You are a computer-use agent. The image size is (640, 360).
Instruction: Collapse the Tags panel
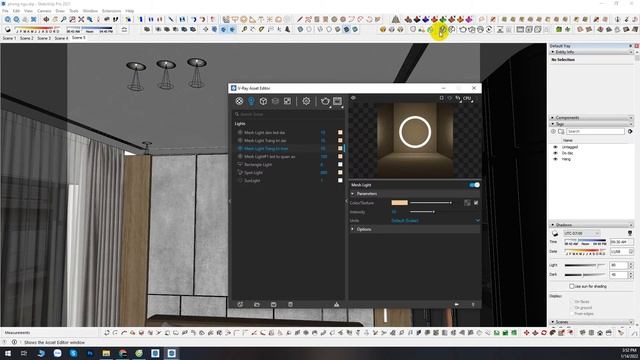[553, 124]
